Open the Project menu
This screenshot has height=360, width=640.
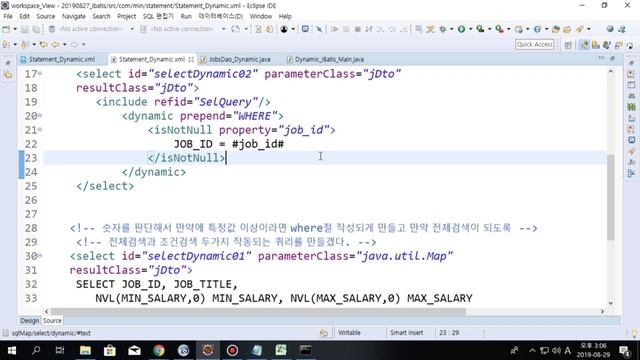click(x=127, y=16)
